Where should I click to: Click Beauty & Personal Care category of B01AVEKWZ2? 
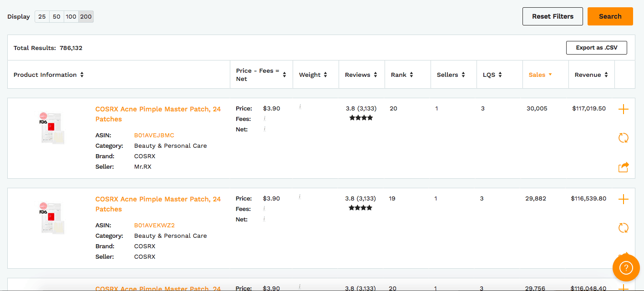click(x=171, y=236)
